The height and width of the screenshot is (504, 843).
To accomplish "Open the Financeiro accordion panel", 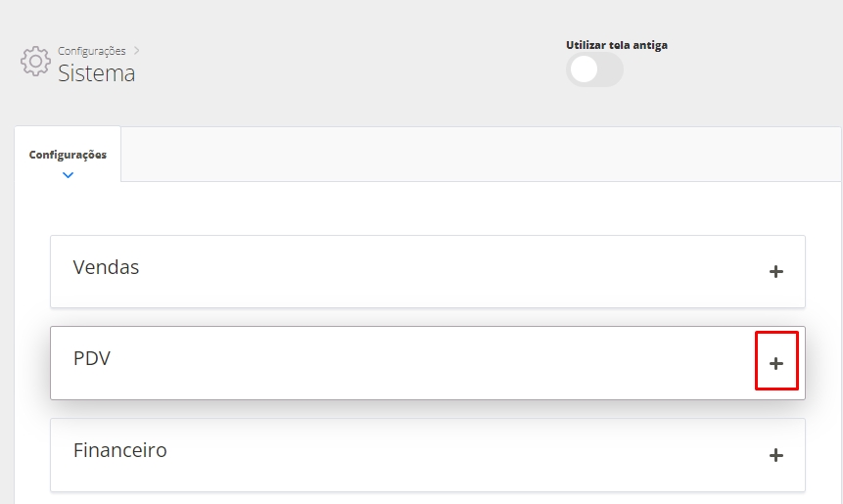I will (x=428, y=455).
